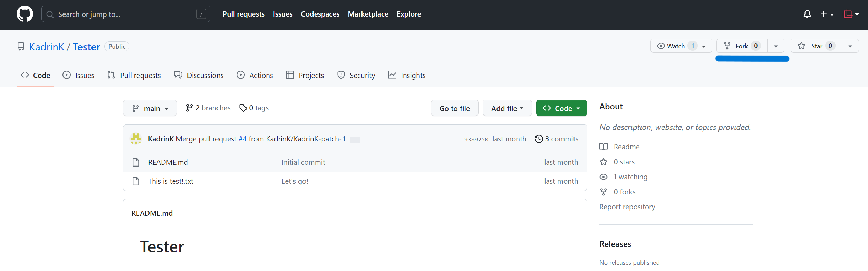Click the KadrinK commit author avatar

point(136,139)
